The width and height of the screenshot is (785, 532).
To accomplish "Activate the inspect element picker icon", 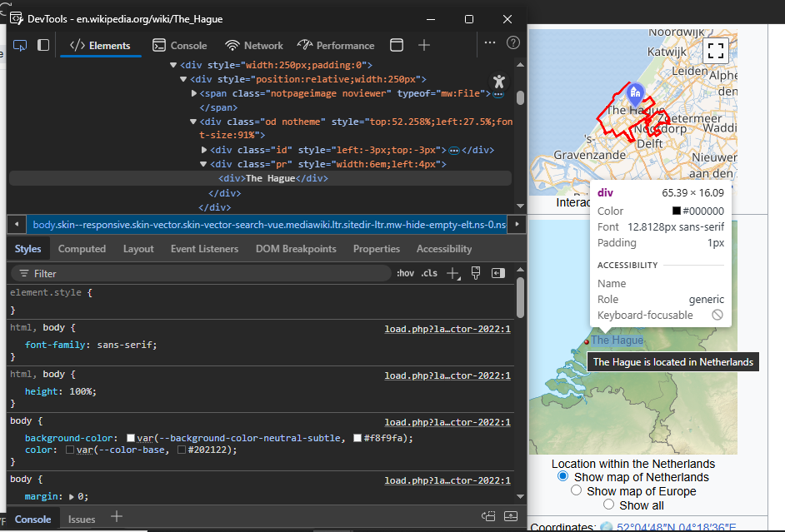I will (x=20, y=45).
